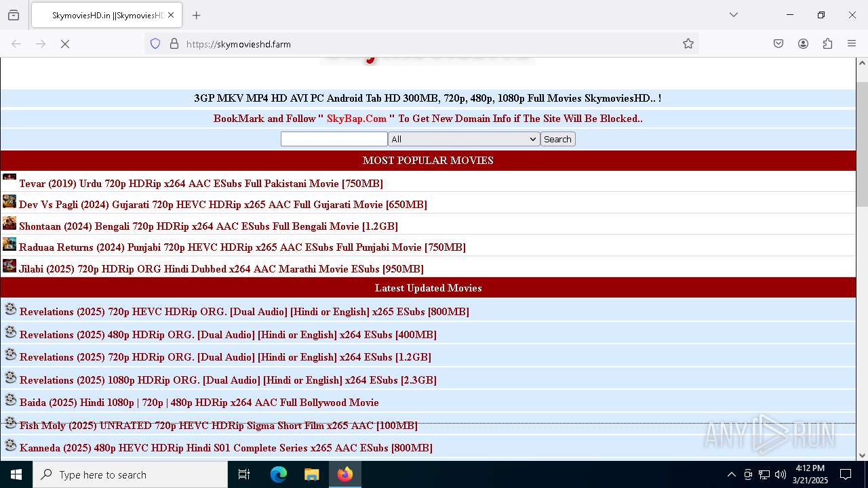This screenshot has width=868, height=488.
Task: Open Kanneda (2025) S01 series link
Action: [226, 448]
